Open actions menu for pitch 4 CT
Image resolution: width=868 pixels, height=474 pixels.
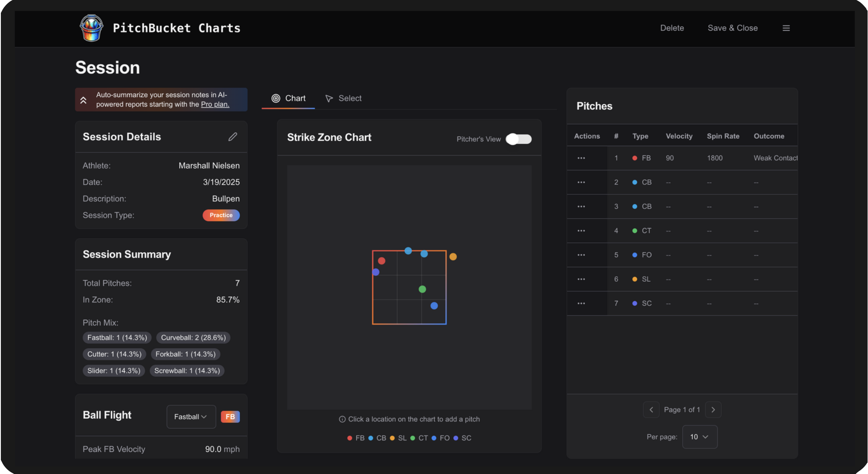[x=581, y=231]
